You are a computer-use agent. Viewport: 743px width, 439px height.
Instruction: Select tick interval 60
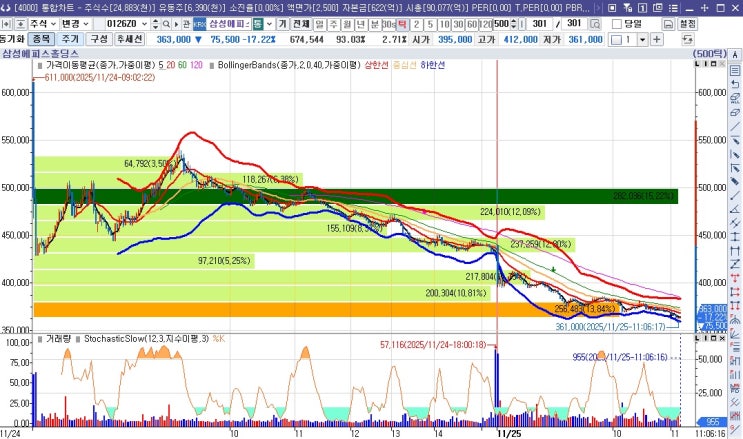472,24
